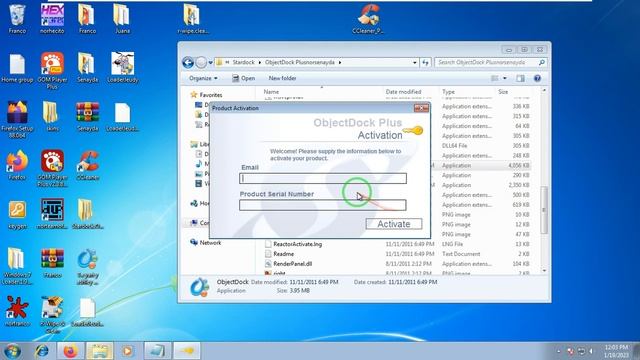Select the Juana folder on desktop
Screen dimensions: 640x360
[122, 19]
